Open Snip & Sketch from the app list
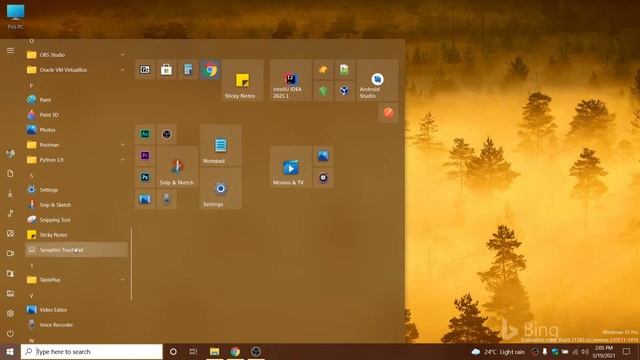 76,205
